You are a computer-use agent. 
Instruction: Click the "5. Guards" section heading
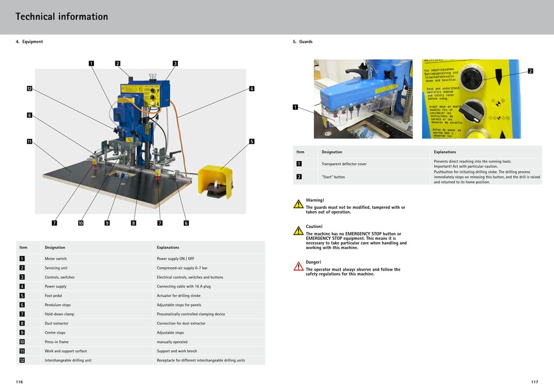coord(303,41)
